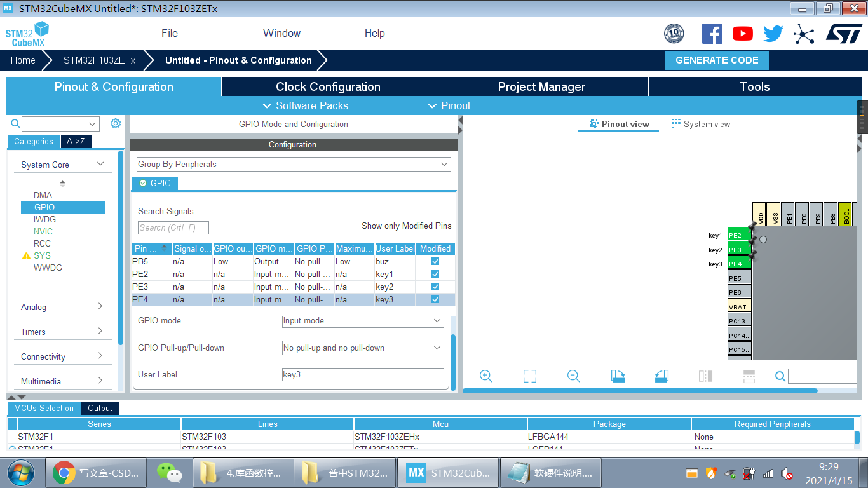Open the Window menu
The image size is (868, 488).
[281, 33]
